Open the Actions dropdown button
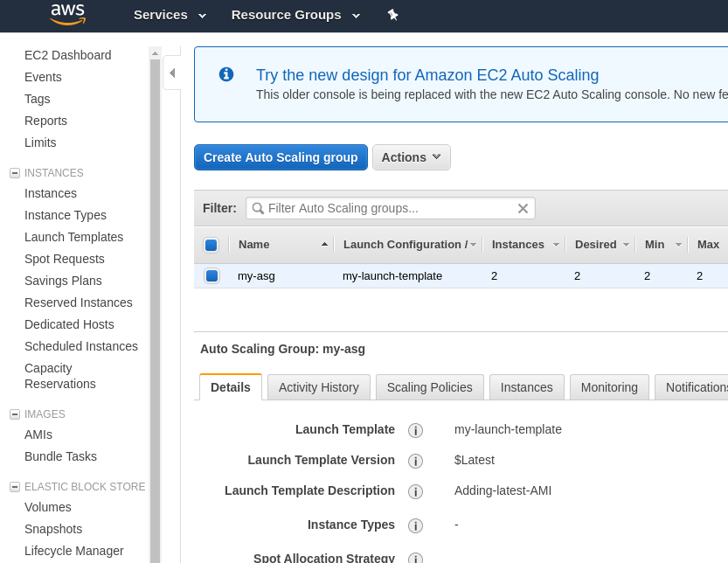 [412, 157]
